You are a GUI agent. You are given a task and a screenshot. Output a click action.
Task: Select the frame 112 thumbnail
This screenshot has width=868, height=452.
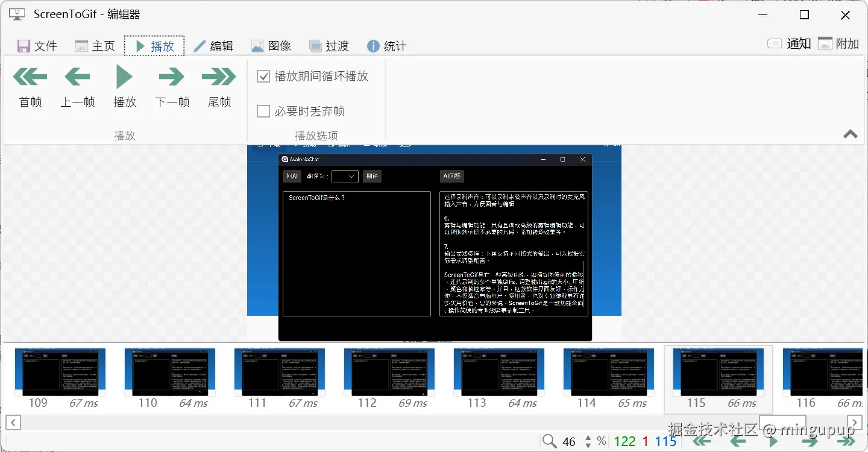pos(389,372)
